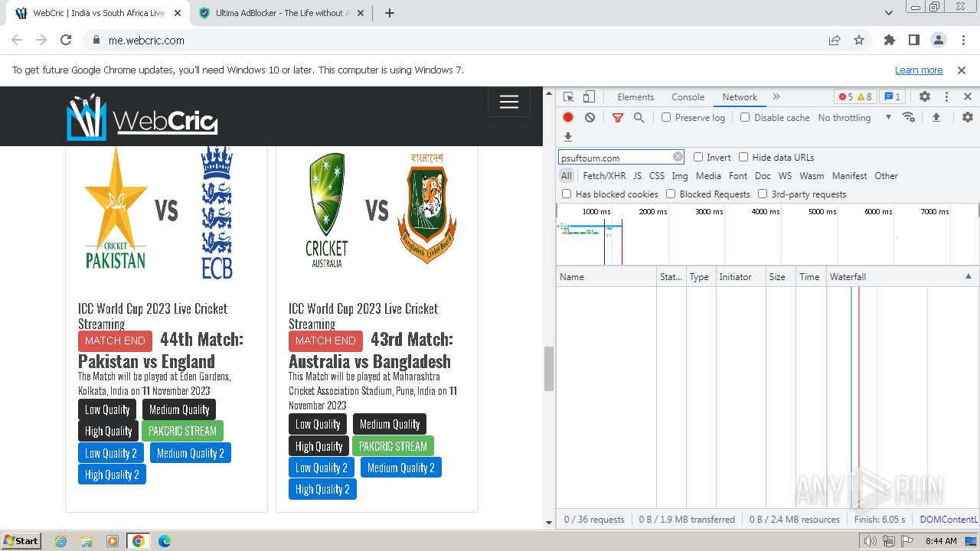
Task: Click the export HAR download icon
Action: pos(568,137)
